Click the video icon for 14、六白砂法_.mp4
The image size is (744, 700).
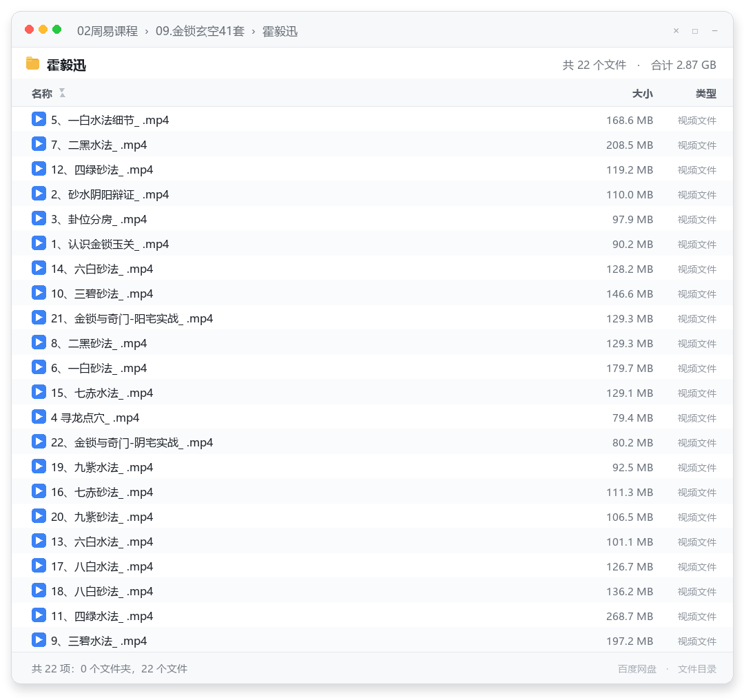39,267
